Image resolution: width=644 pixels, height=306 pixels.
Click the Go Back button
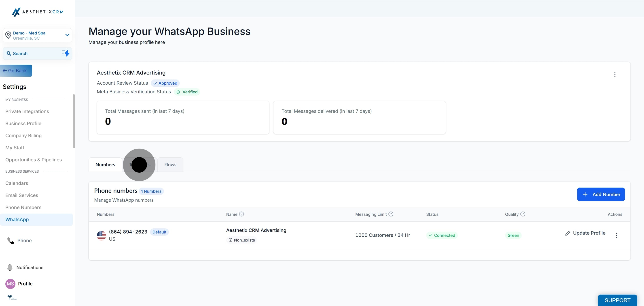16,71
